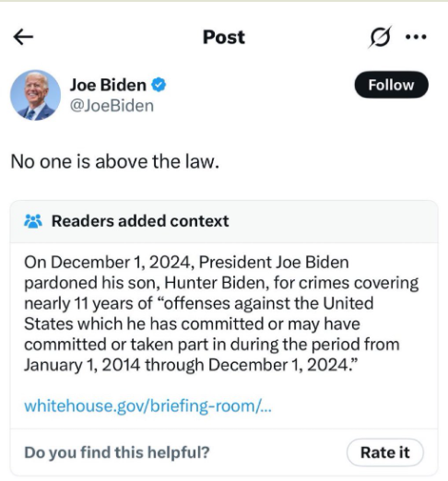Click 'Hunter Biden' in the context note
448x481 pixels.
[x=215, y=283]
